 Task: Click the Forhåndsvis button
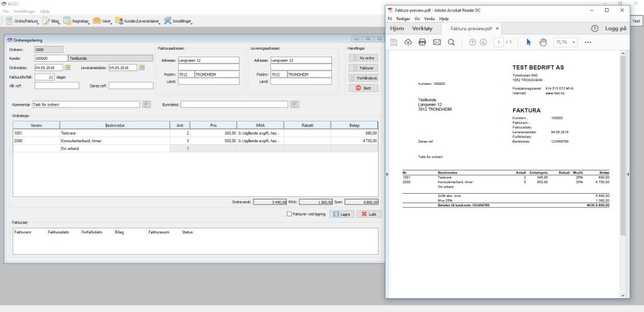point(363,77)
